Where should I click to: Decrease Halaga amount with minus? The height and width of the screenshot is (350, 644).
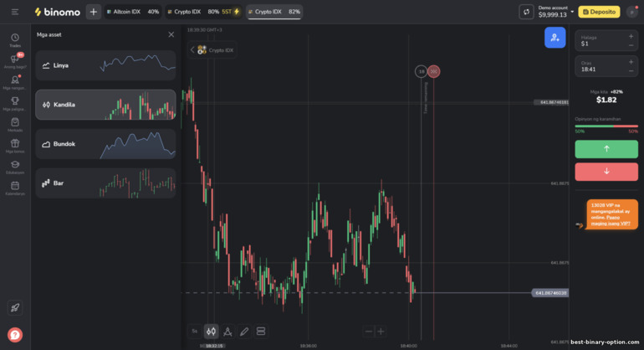631,45
